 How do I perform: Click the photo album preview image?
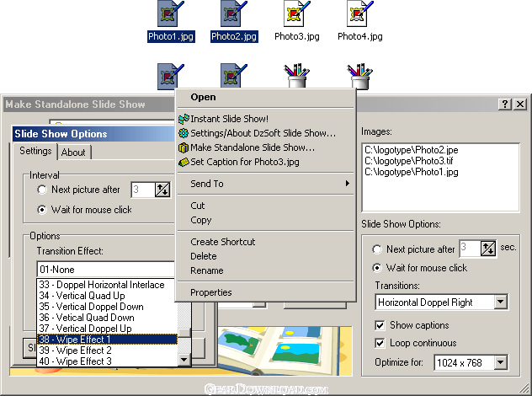pos(285,351)
